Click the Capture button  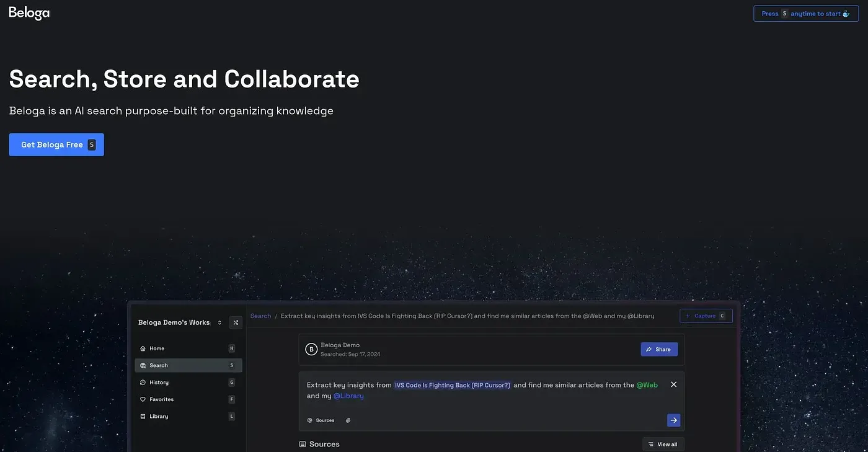pyautogui.click(x=706, y=316)
